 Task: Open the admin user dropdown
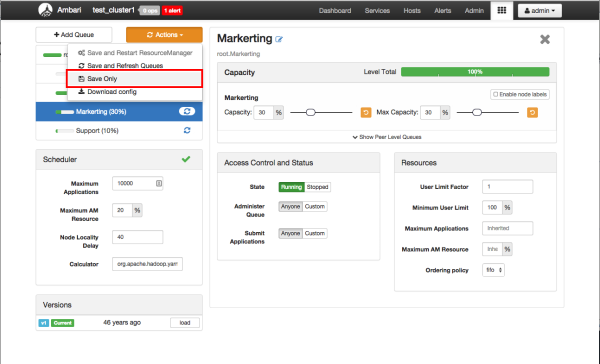(540, 11)
